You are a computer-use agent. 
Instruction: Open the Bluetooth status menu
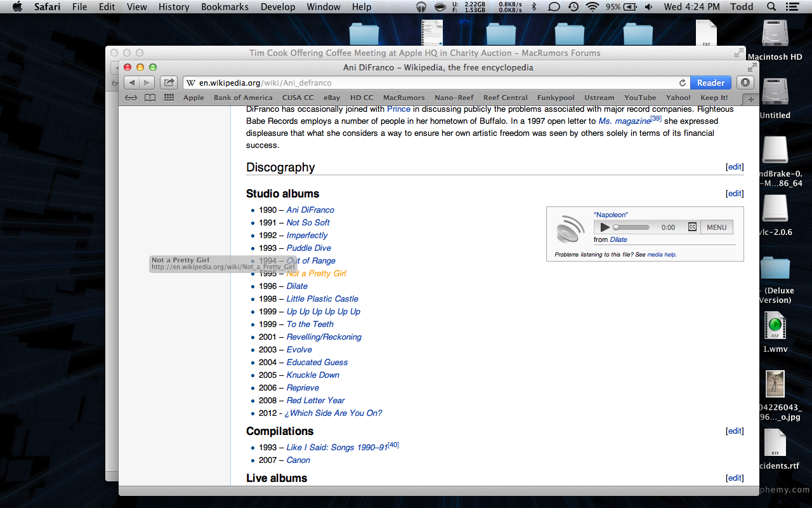[534, 7]
